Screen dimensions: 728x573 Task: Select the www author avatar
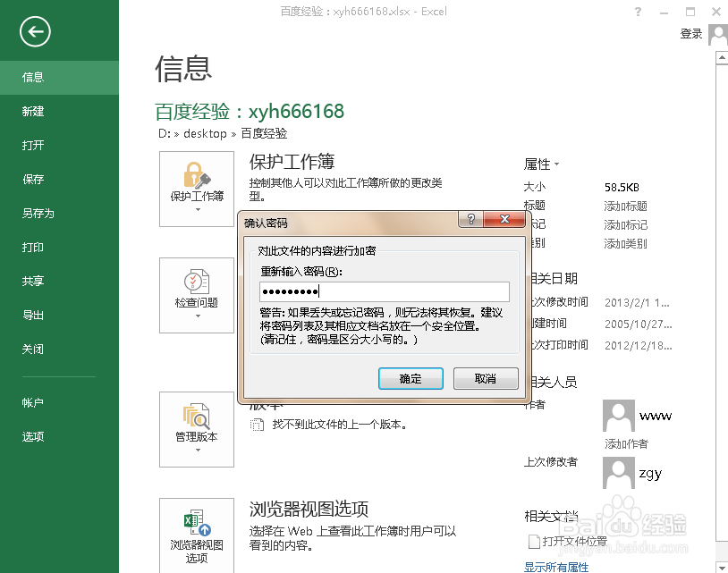click(618, 415)
